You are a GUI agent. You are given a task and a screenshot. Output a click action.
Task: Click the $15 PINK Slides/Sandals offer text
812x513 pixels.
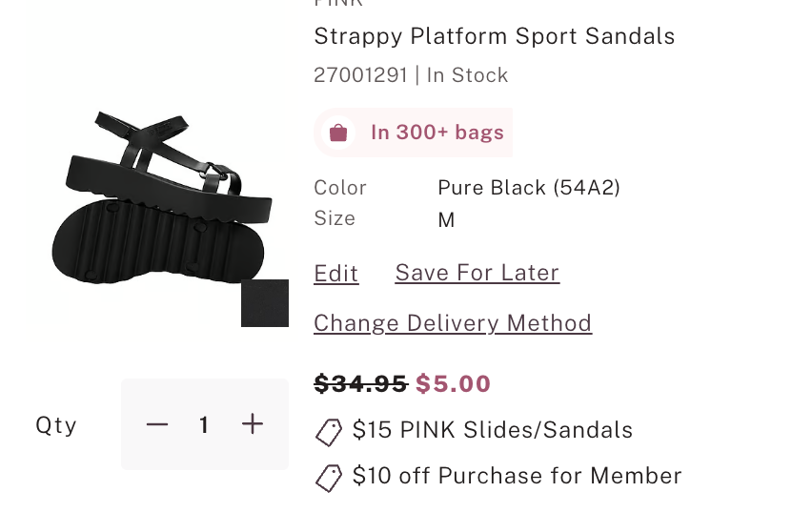[x=492, y=430]
